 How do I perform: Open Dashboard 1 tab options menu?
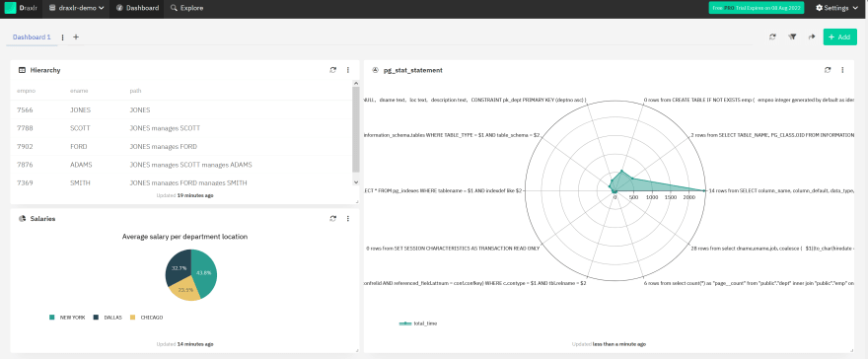tap(62, 37)
